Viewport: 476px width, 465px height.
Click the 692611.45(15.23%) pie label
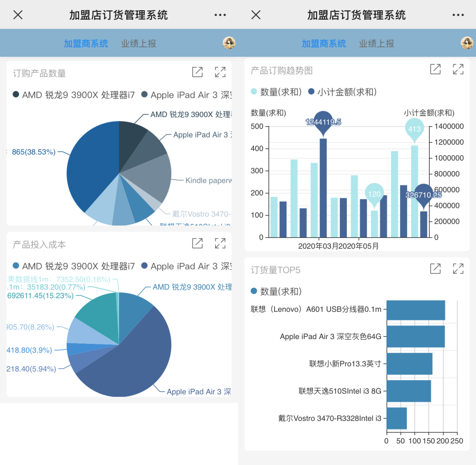41,296
